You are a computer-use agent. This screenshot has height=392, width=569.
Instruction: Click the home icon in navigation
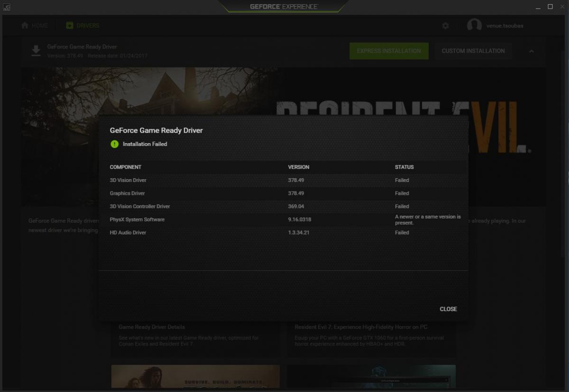click(x=25, y=26)
